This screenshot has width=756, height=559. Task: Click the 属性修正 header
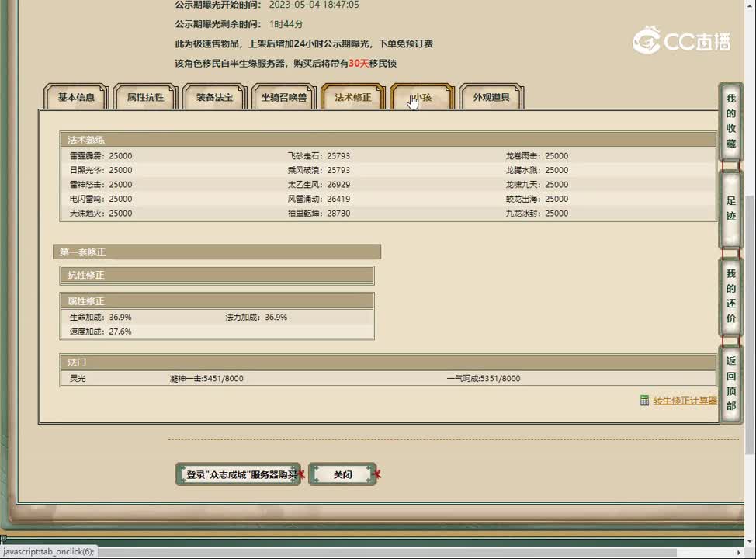pyautogui.click(x=217, y=301)
